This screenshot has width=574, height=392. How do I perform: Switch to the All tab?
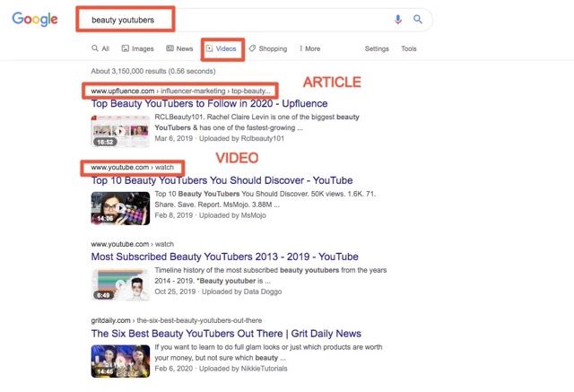click(x=100, y=48)
